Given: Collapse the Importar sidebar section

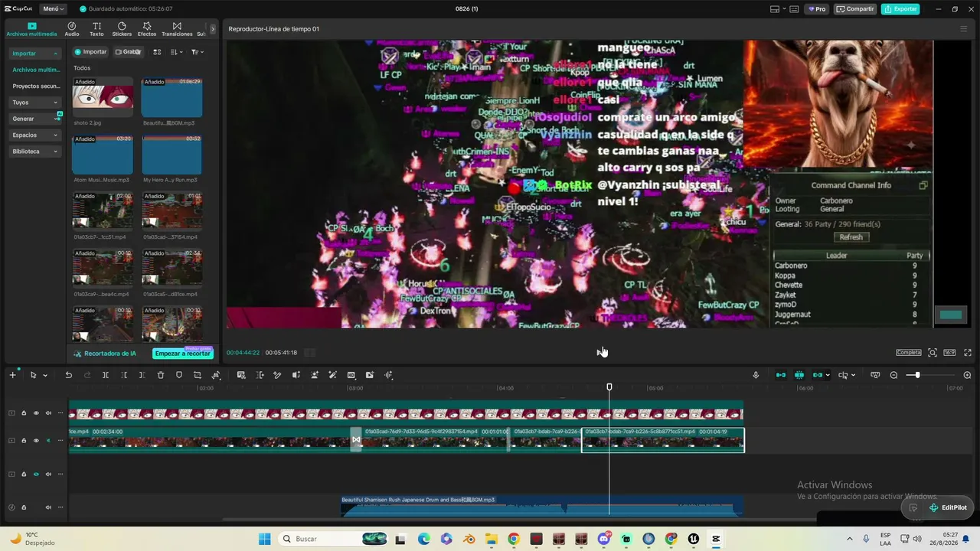Looking at the screenshot, I should (35, 54).
